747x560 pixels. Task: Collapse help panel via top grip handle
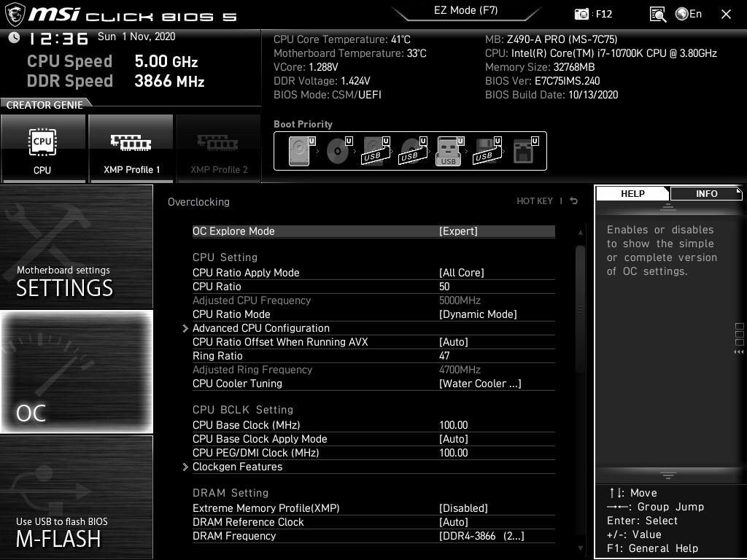click(668, 206)
